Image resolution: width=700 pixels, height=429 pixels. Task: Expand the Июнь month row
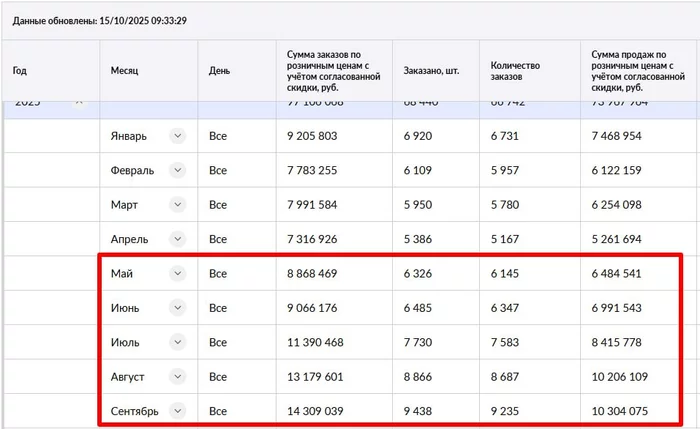[x=177, y=307]
